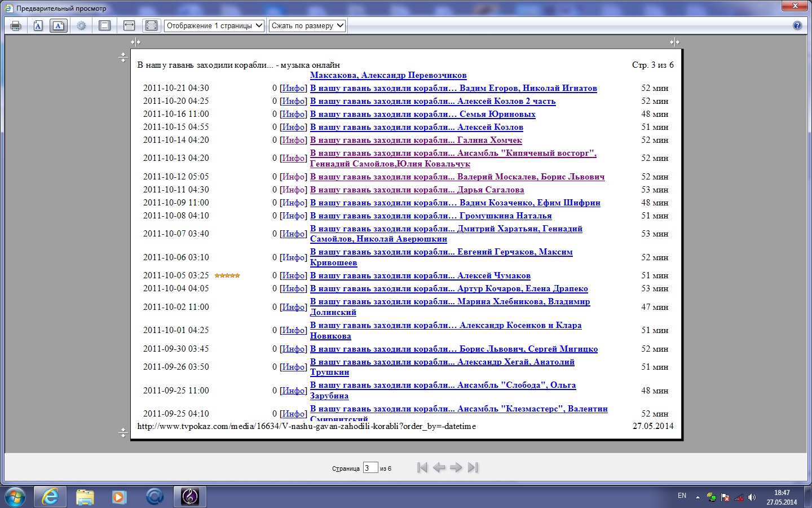Click the link ending 'Борис Львович, Сергей Мигицко'
The image size is (812, 508).
click(x=454, y=349)
